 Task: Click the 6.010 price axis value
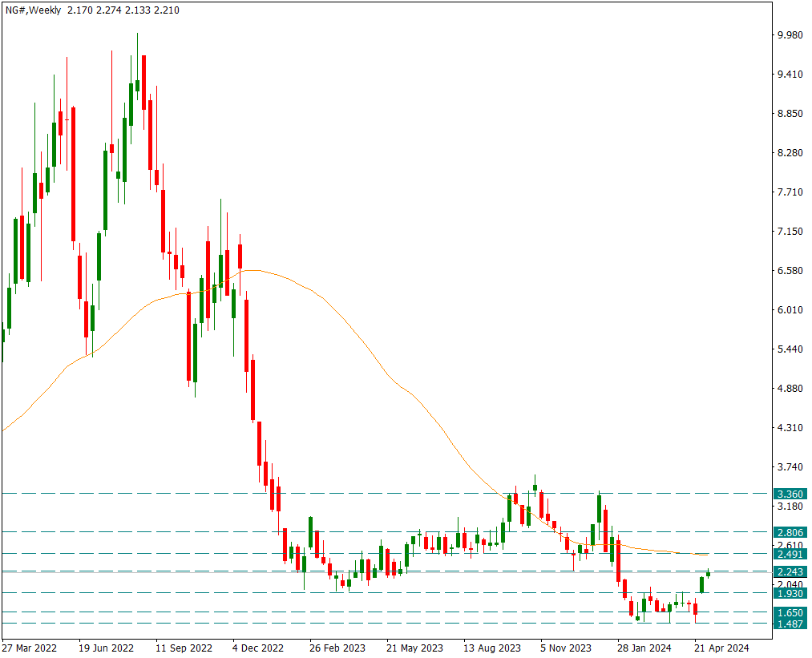coord(790,309)
